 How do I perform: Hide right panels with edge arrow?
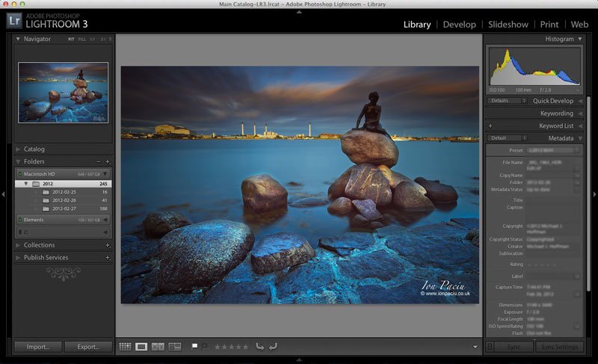click(x=594, y=194)
